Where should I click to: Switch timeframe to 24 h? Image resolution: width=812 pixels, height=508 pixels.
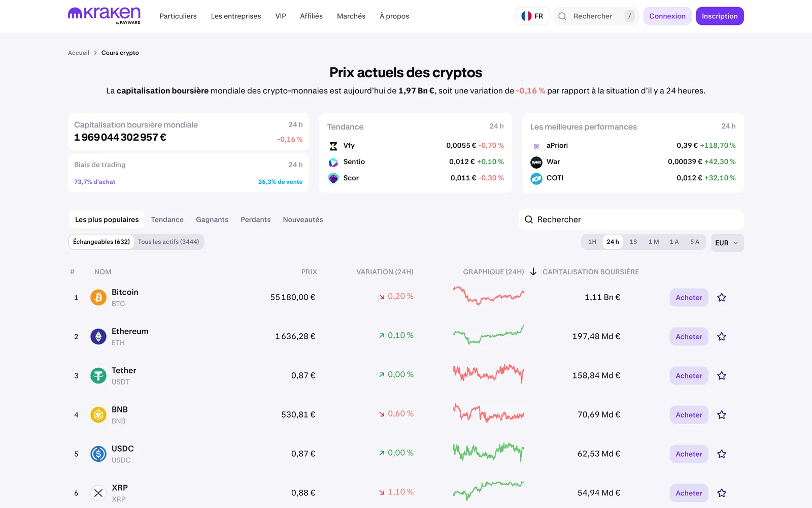click(613, 242)
